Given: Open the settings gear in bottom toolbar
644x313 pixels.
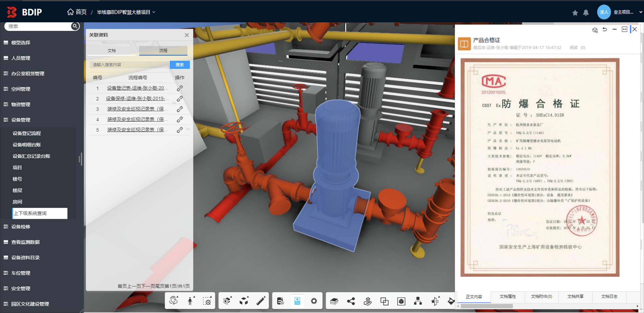Looking at the screenshot, I should point(314,301).
